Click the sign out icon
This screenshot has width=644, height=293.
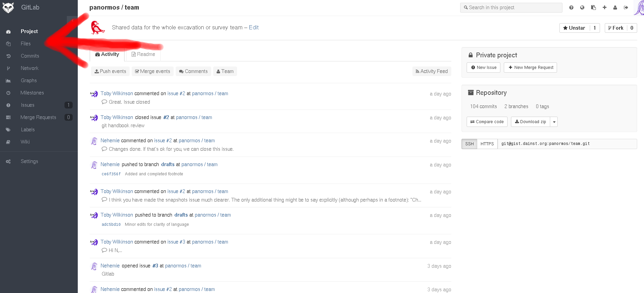point(626,8)
